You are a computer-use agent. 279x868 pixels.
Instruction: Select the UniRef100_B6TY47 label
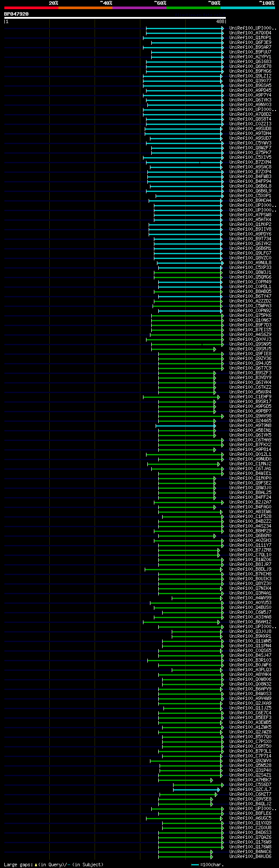click(x=250, y=296)
